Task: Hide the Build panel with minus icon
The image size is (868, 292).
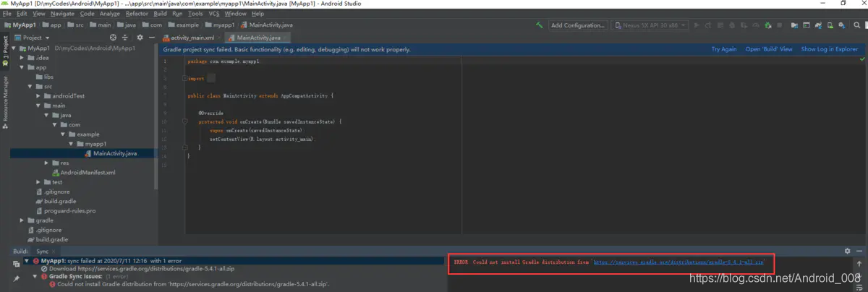Action: click(859, 251)
